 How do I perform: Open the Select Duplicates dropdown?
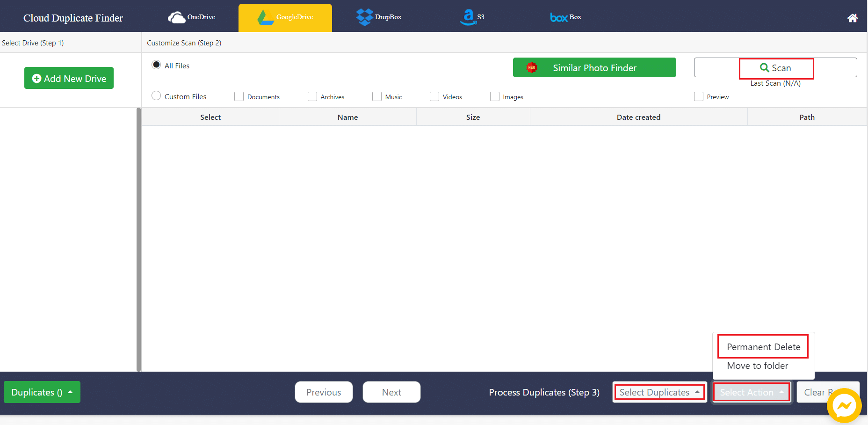(x=659, y=392)
